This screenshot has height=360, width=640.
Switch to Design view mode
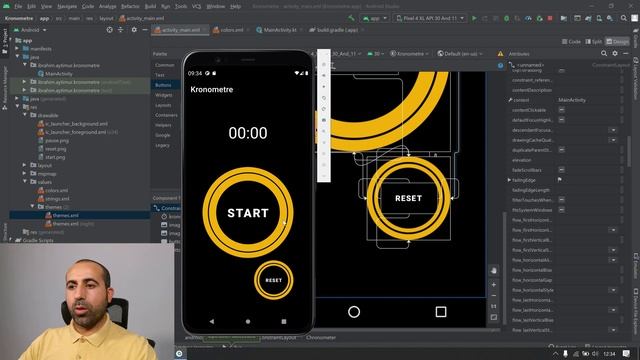click(x=618, y=42)
